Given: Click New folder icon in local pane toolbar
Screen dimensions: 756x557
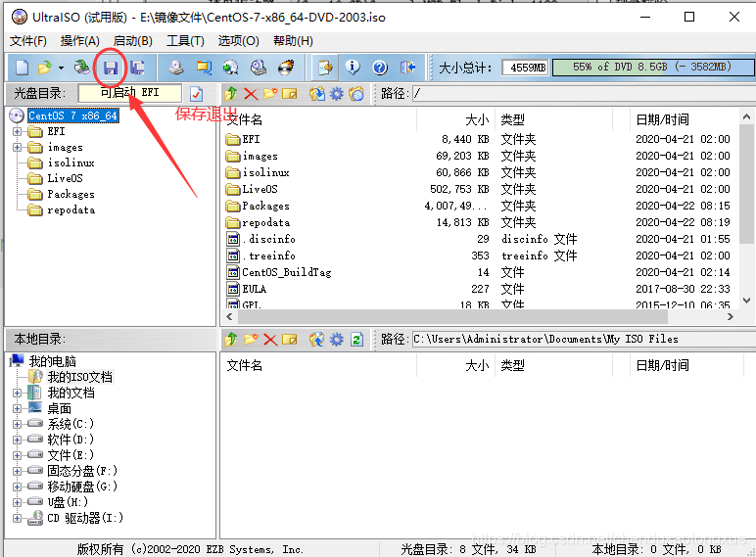Looking at the screenshot, I should pos(251,340).
